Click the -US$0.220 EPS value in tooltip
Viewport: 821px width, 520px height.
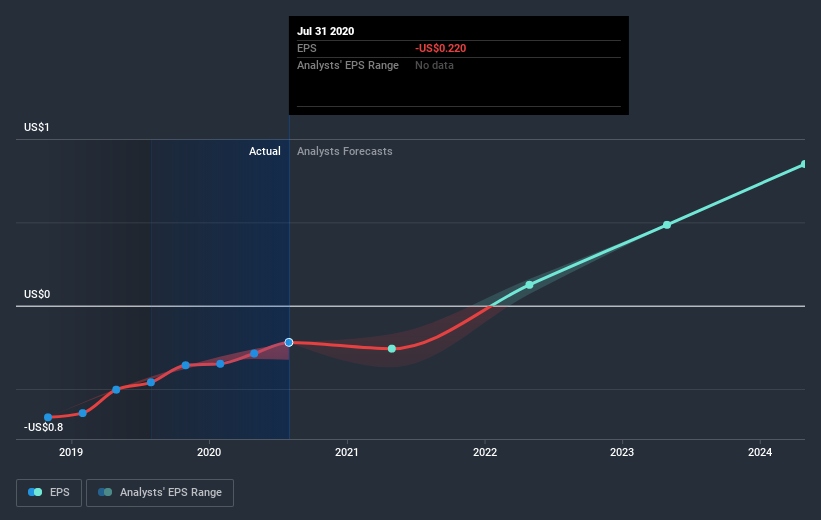click(440, 48)
